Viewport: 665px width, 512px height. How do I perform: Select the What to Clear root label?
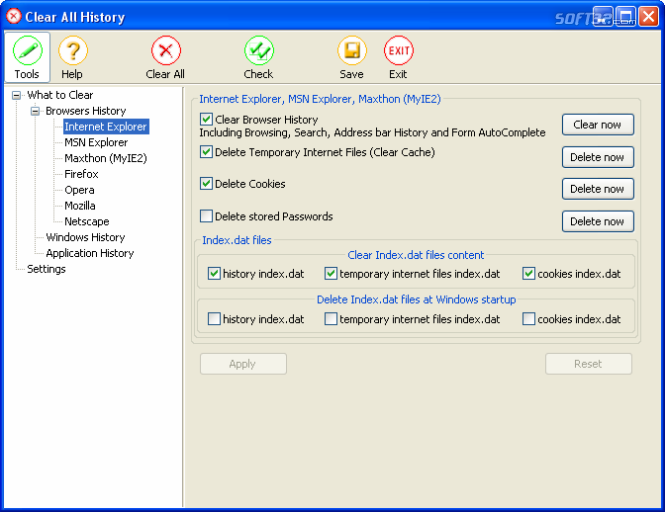point(60,95)
